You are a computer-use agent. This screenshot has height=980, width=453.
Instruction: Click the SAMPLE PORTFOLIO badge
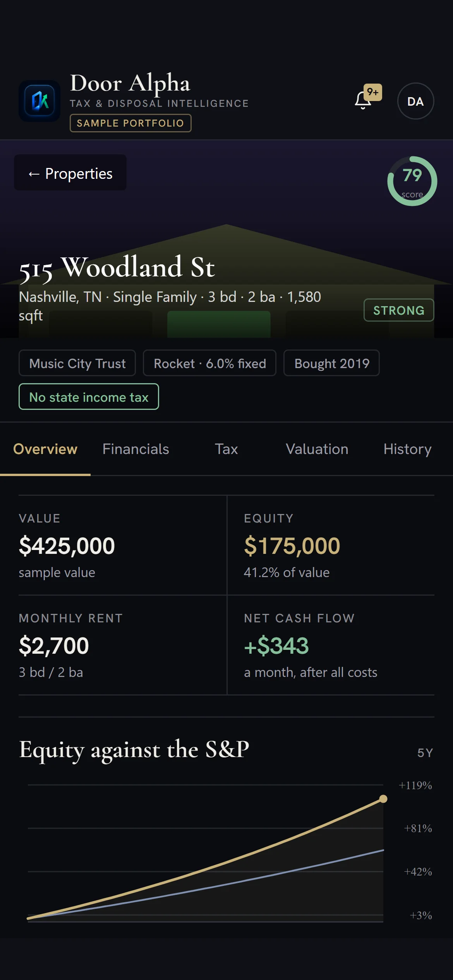[130, 123]
